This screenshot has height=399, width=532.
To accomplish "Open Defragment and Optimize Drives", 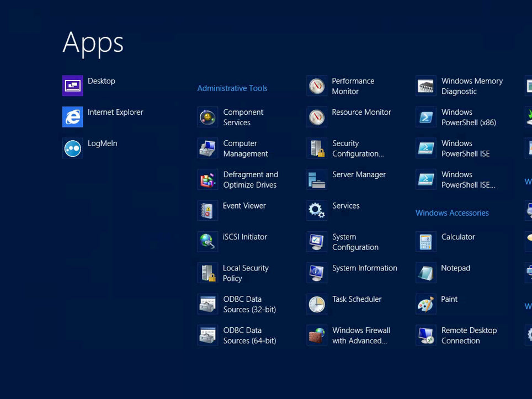I will (208, 179).
